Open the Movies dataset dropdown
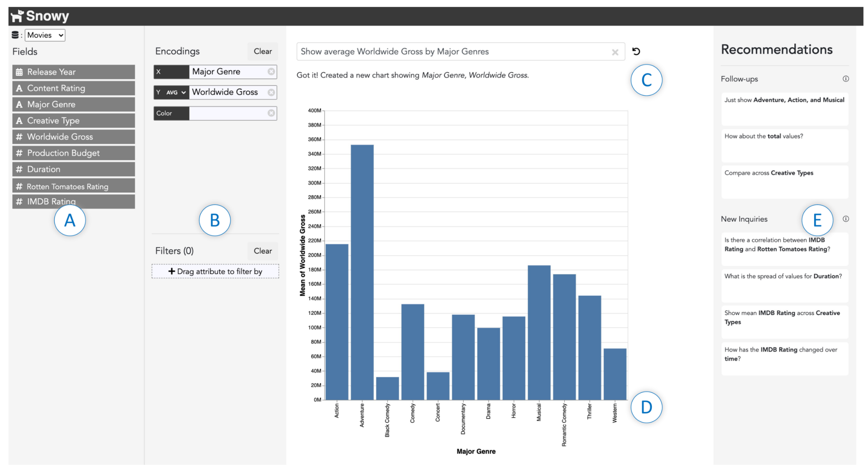868x476 pixels. coord(45,35)
